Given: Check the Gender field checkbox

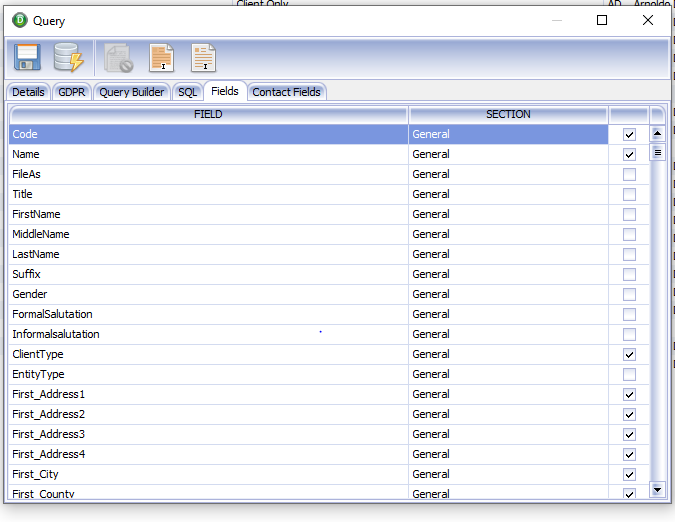Looking at the screenshot, I should [x=629, y=294].
